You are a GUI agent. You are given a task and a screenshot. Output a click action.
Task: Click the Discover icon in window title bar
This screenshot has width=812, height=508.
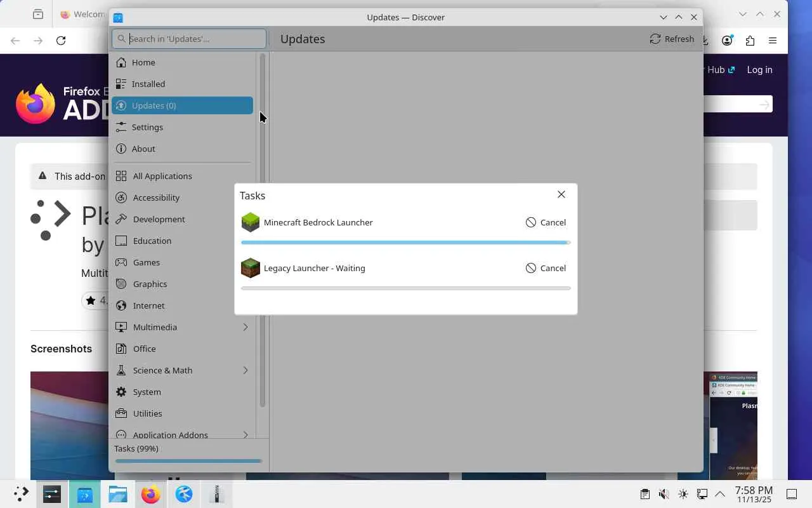click(118, 17)
